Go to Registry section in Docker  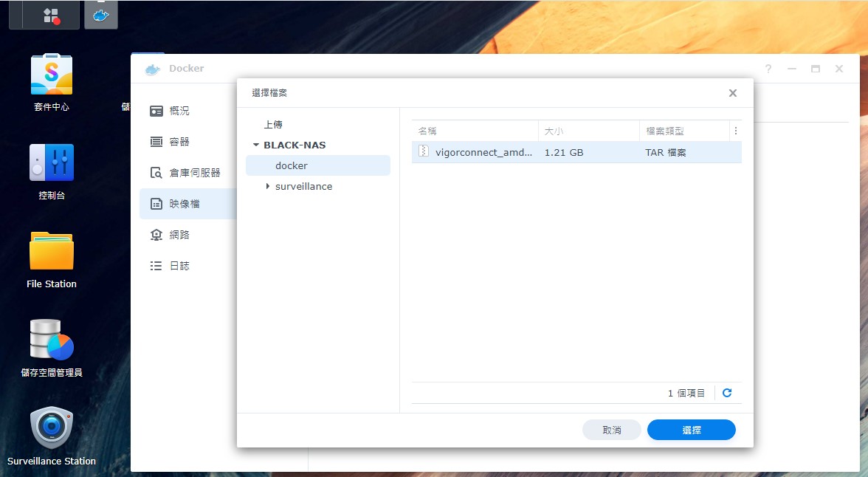[x=194, y=173]
